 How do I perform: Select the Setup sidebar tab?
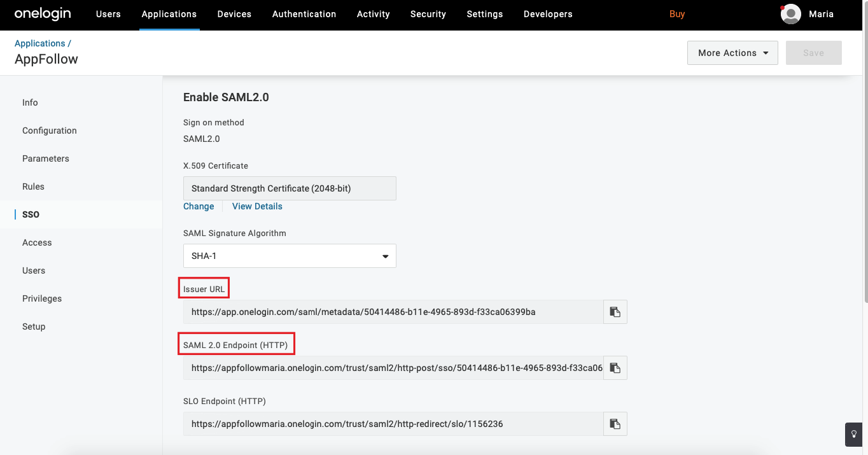(x=34, y=326)
